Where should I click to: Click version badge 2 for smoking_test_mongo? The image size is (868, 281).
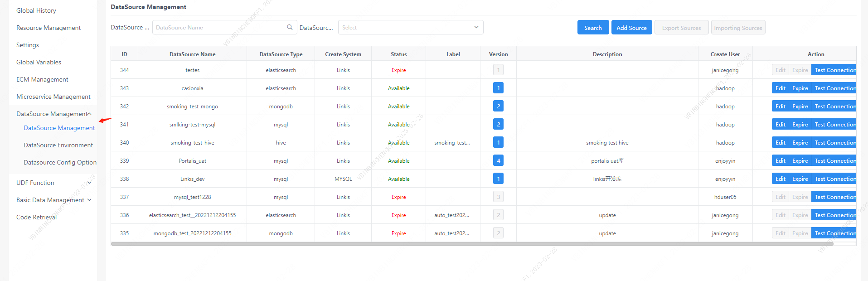click(x=498, y=106)
